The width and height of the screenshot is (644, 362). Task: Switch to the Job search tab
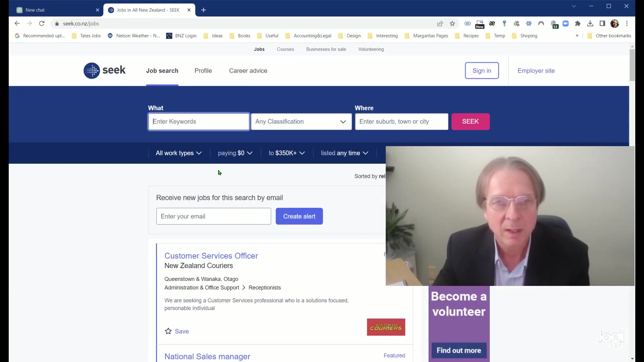tap(162, 71)
